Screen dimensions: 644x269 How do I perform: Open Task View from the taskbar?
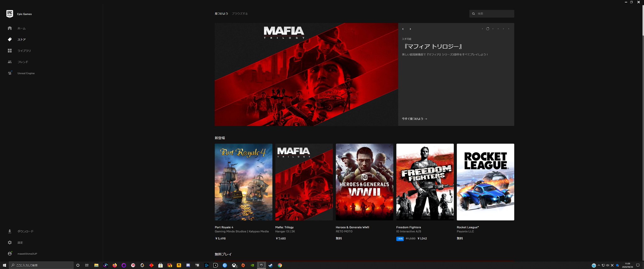(x=87, y=265)
